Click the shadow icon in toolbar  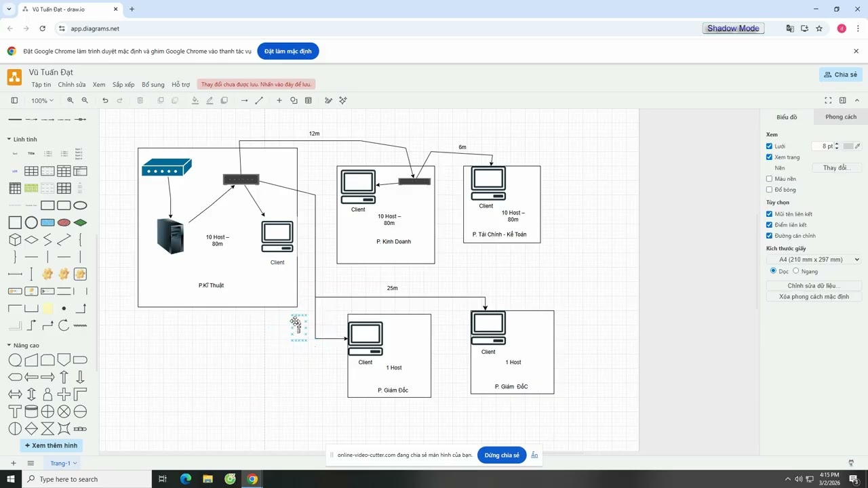pos(224,100)
